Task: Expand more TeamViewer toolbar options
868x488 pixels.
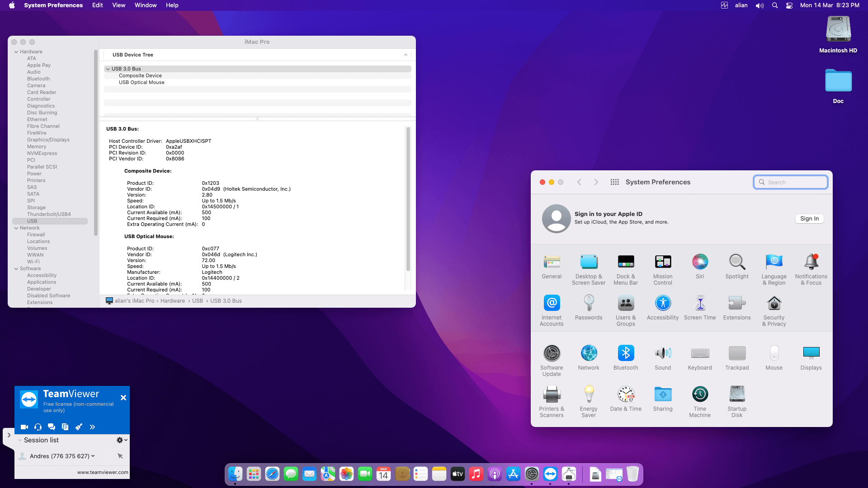Action: (x=92, y=427)
